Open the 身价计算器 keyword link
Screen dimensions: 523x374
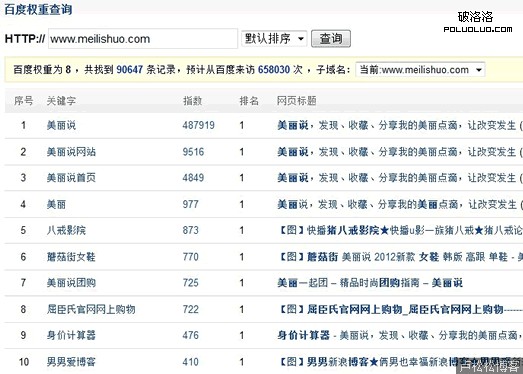click(x=71, y=335)
